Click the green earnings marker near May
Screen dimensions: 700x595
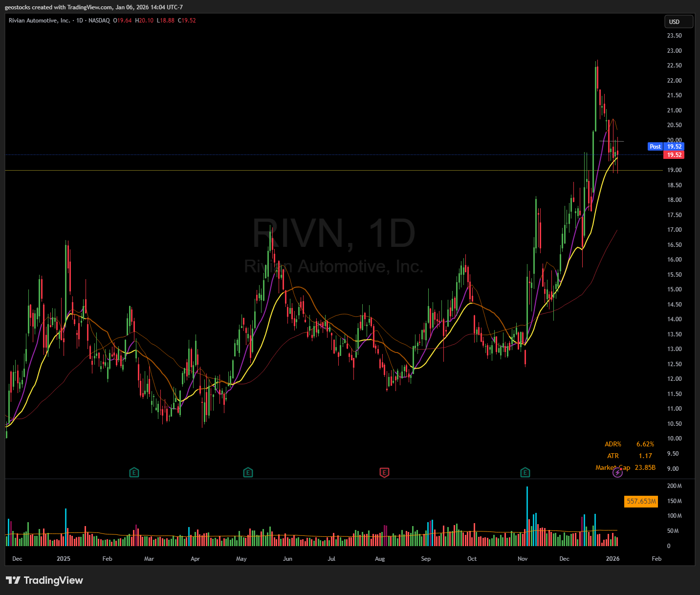click(x=248, y=473)
